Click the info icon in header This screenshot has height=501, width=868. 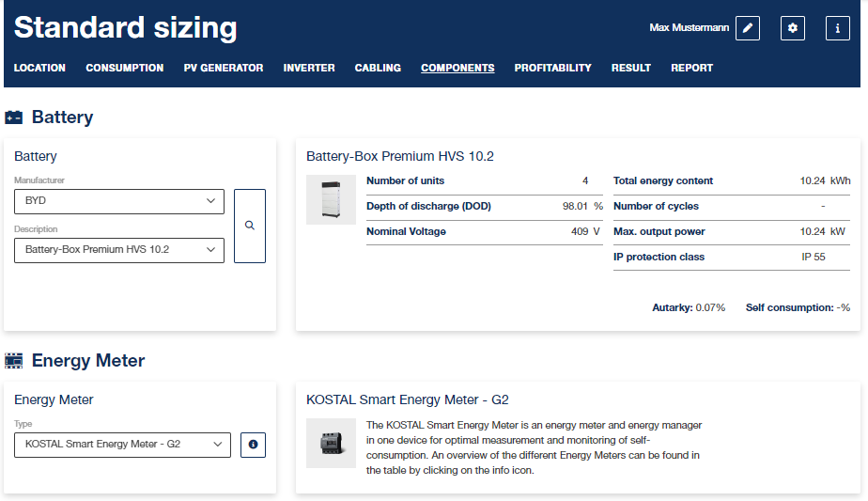click(838, 28)
